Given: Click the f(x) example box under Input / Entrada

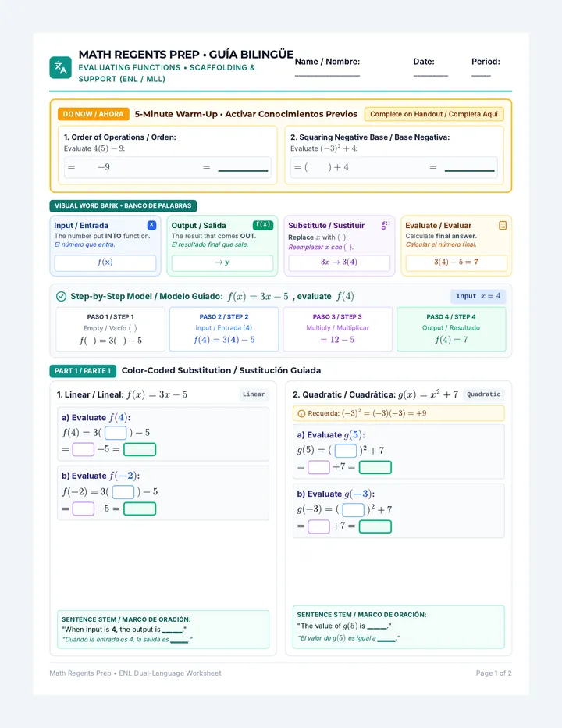Looking at the screenshot, I should [x=105, y=262].
